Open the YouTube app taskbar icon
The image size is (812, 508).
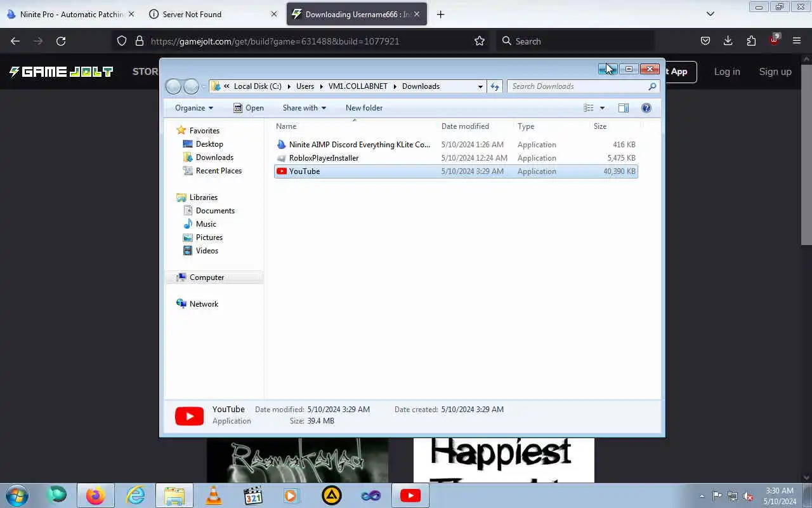point(410,495)
